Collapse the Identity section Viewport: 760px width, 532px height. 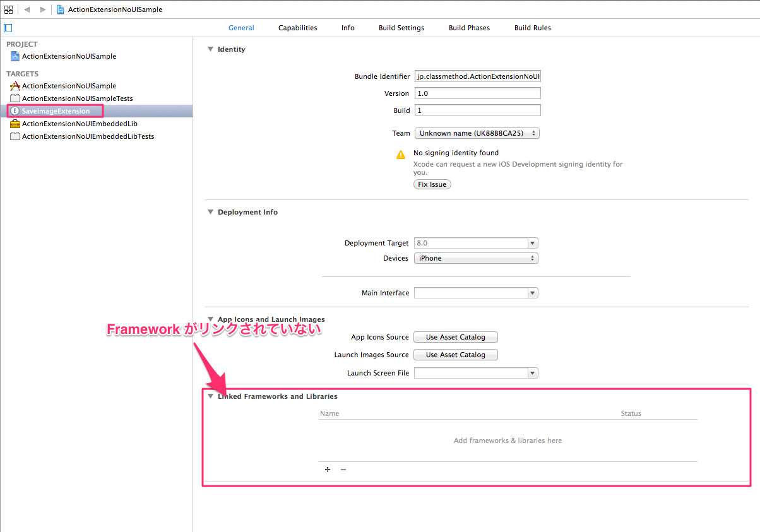pos(210,49)
